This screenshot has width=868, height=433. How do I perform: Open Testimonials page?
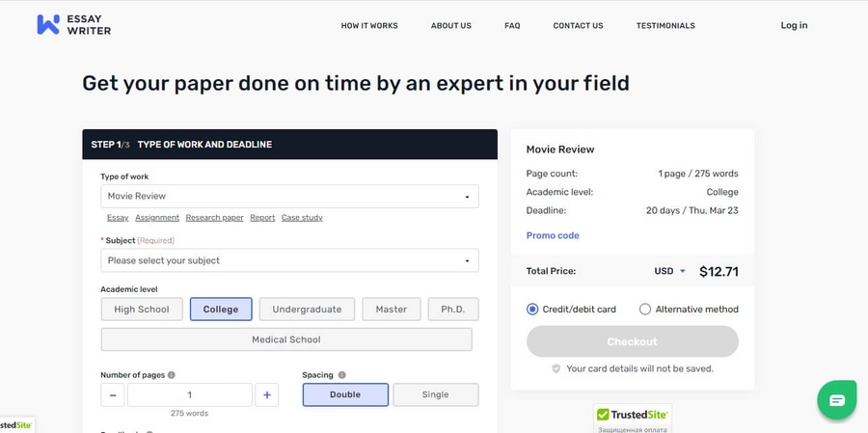pyautogui.click(x=665, y=25)
